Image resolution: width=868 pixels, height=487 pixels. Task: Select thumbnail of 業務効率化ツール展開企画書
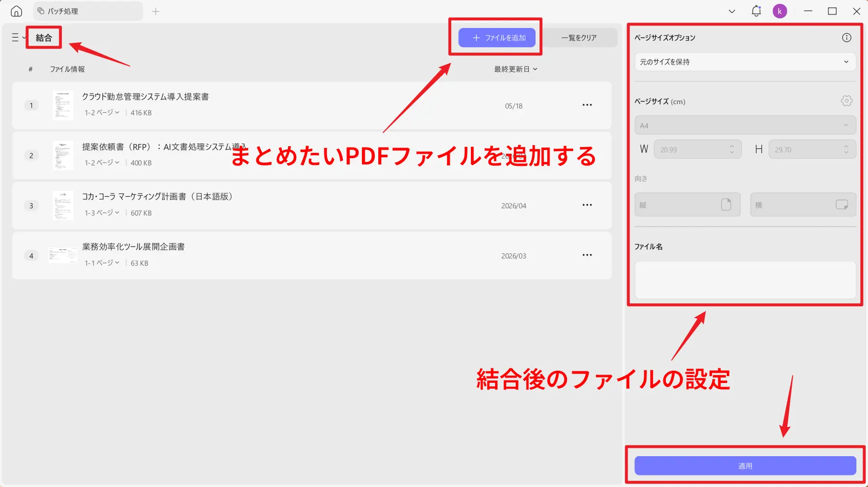pos(63,255)
